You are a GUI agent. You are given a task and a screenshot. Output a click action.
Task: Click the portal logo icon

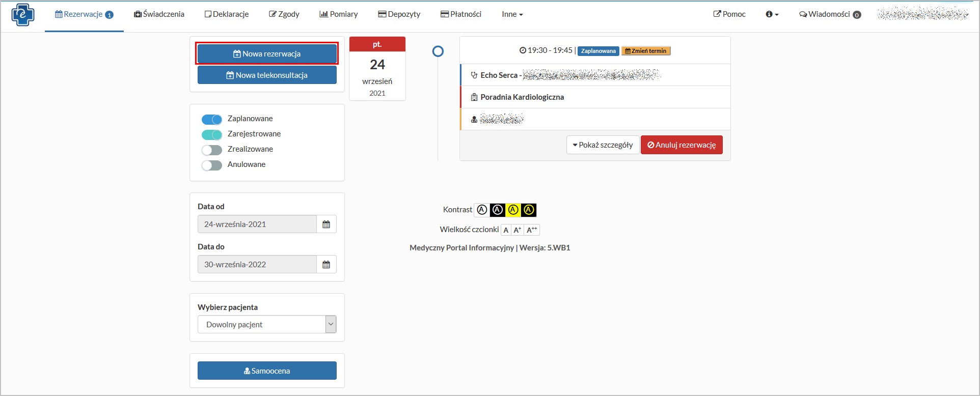22,15
